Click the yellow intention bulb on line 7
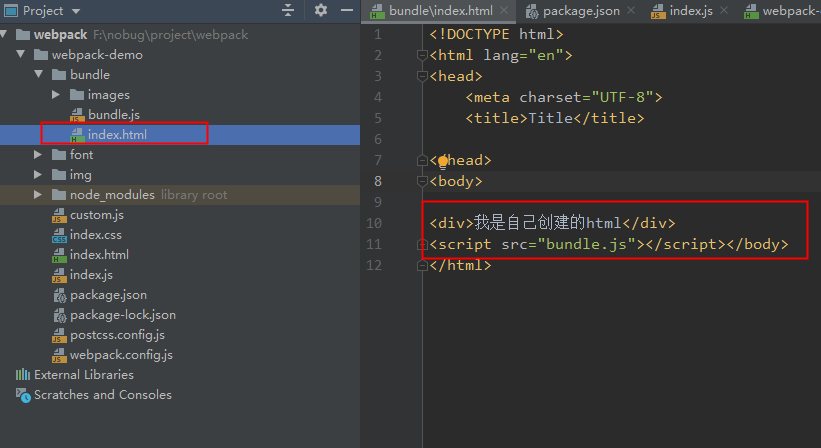This screenshot has height=448, width=821. (443, 162)
